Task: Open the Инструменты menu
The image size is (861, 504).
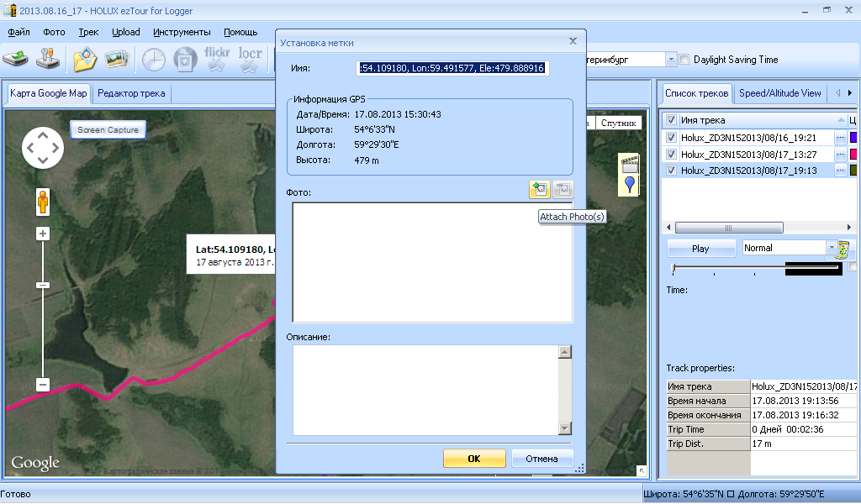Action: tap(182, 32)
